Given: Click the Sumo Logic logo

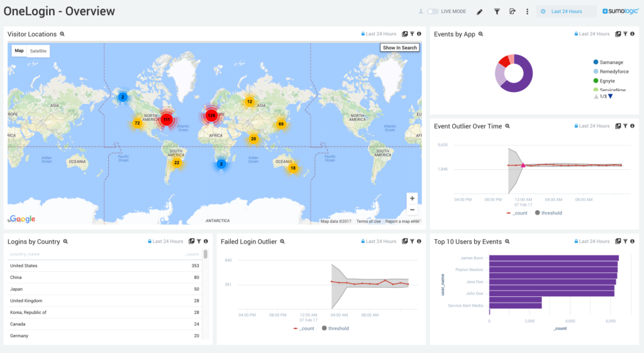Looking at the screenshot, I should pos(620,11).
